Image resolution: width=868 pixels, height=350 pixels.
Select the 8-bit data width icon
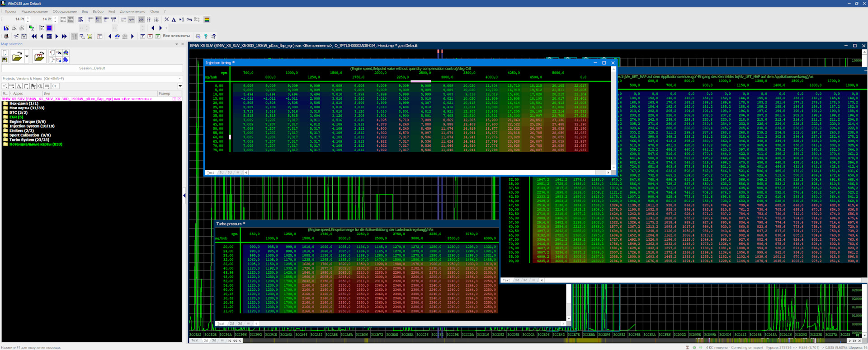90,19
